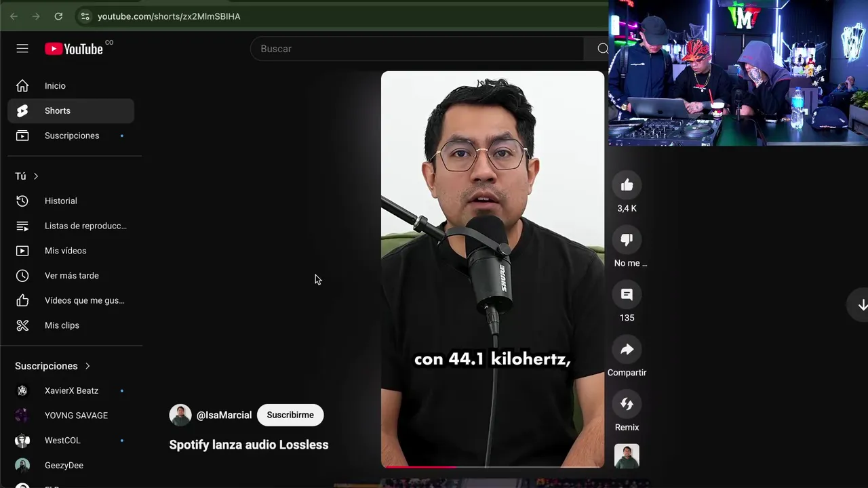Expand the Suscripciones heading chevron
This screenshot has height=488, width=868.
click(87, 366)
